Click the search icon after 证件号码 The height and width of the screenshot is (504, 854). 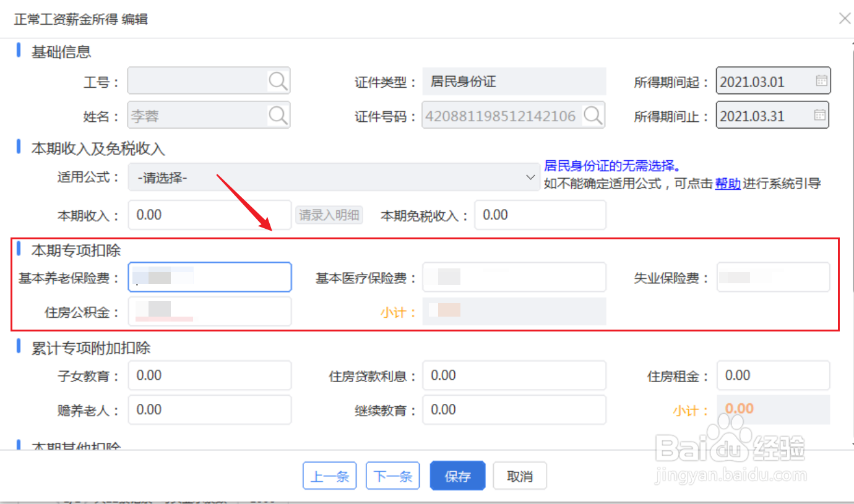593,115
